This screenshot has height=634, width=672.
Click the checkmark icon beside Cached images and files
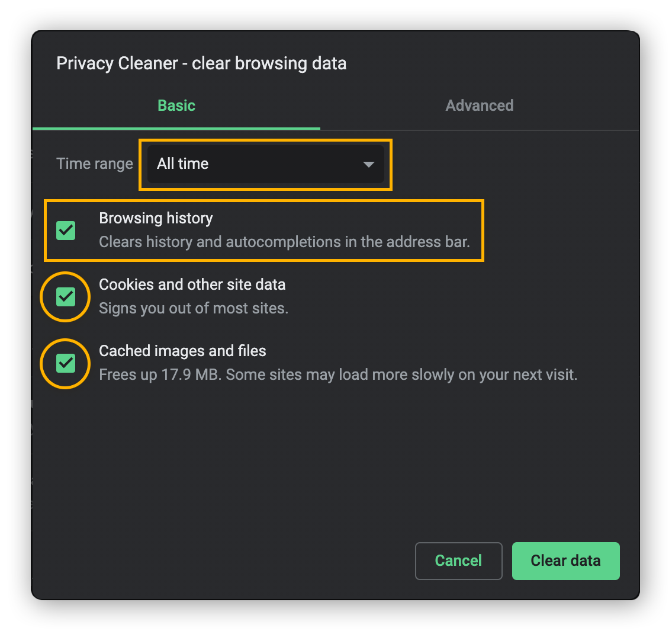click(x=65, y=364)
